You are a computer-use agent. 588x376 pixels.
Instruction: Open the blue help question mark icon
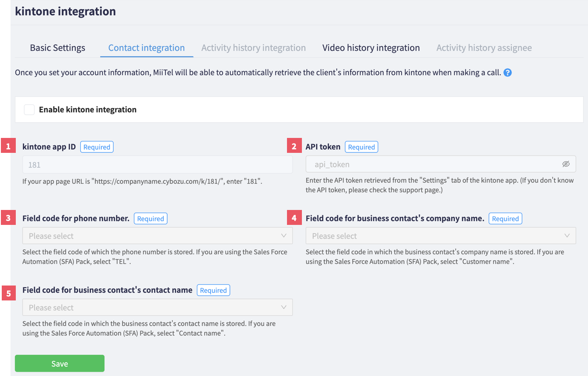pos(507,72)
